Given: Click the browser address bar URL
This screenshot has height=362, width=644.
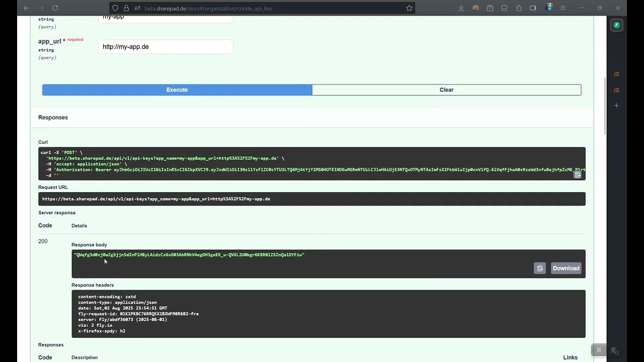Looking at the screenshot, I should pyautogui.click(x=208, y=9).
